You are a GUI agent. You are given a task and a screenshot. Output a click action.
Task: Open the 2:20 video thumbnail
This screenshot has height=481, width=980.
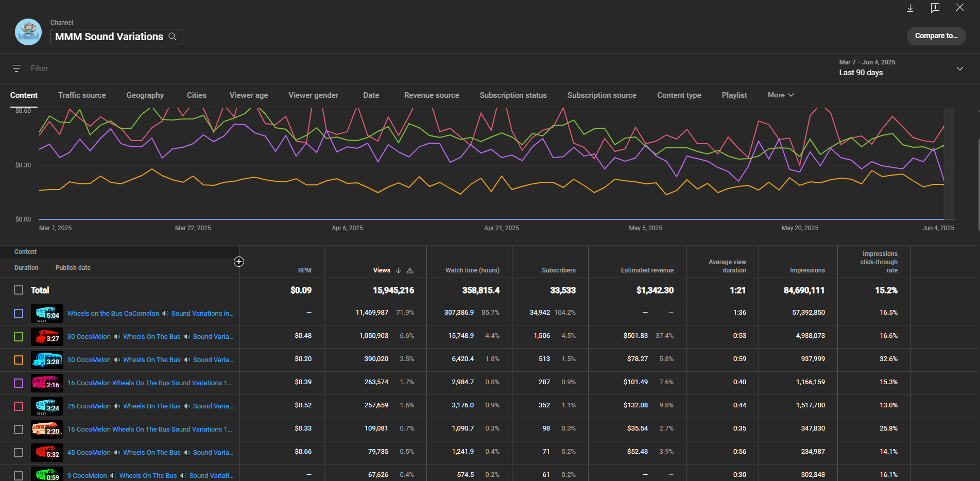pyautogui.click(x=47, y=430)
